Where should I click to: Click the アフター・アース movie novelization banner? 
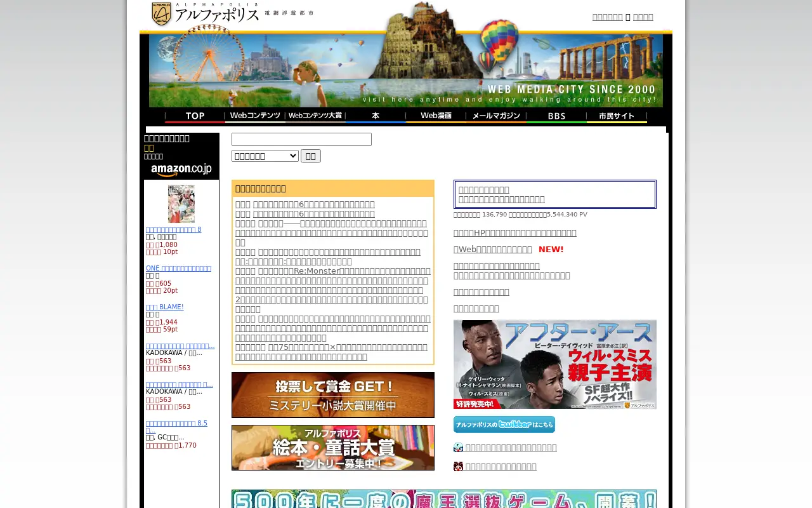click(x=555, y=364)
